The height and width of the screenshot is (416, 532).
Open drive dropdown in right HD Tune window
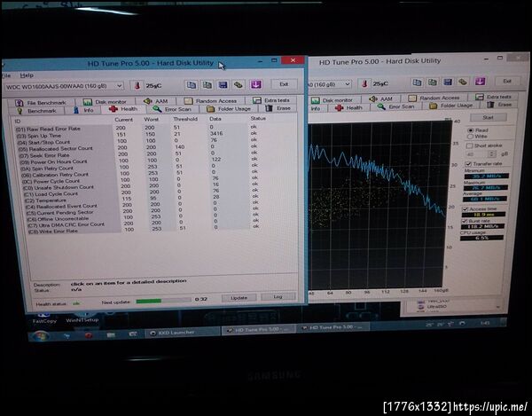pos(329,83)
